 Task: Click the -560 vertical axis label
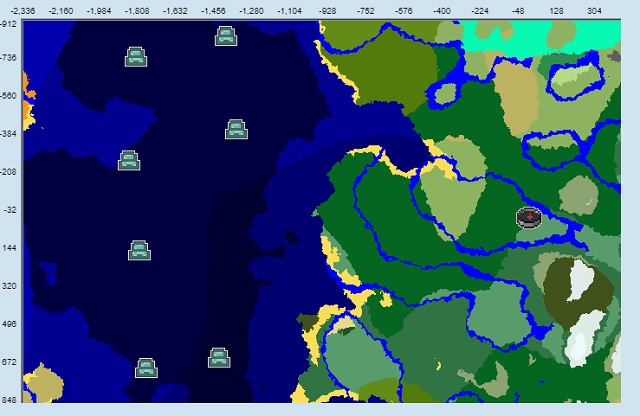[9, 96]
